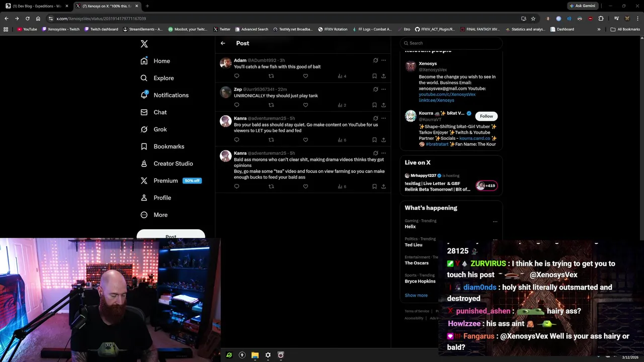The width and height of the screenshot is (644, 362).
Task: Open Notifications in the X sidebar
Action: pyautogui.click(x=165, y=95)
